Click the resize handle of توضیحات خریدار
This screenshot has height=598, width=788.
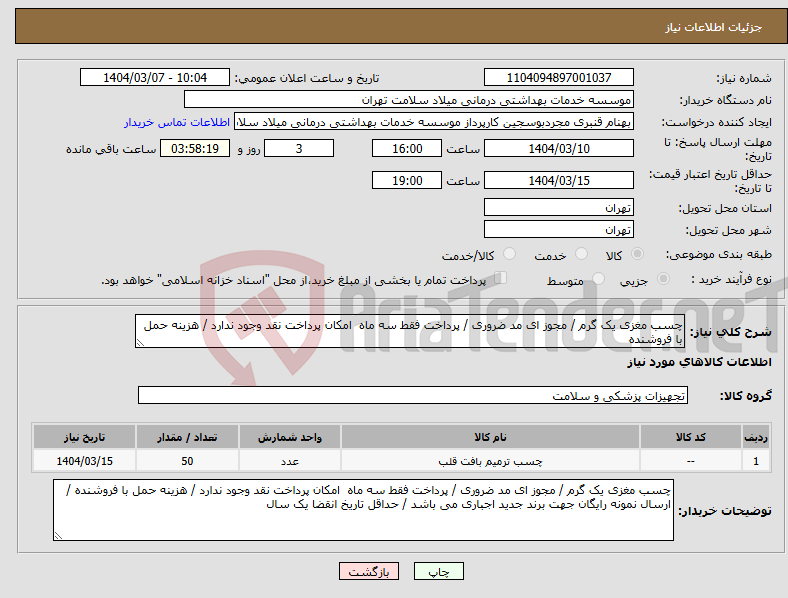pyautogui.click(x=58, y=536)
